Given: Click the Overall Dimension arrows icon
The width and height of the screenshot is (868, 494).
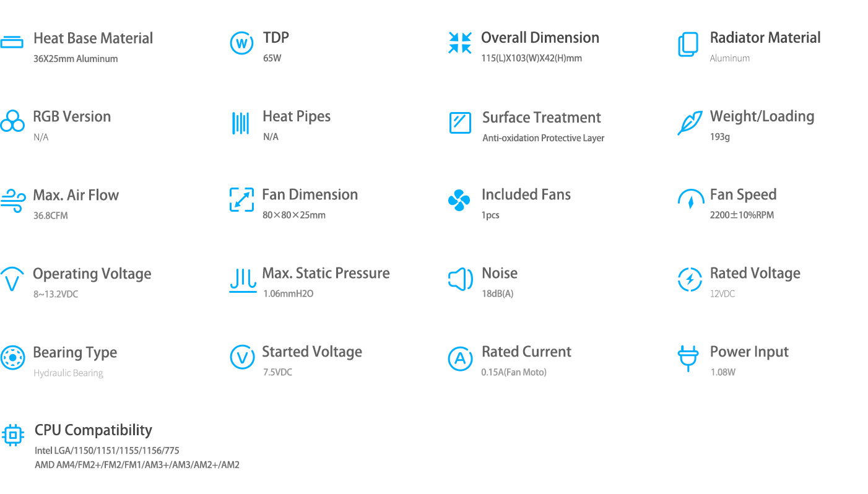Looking at the screenshot, I should [x=460, y=43].
